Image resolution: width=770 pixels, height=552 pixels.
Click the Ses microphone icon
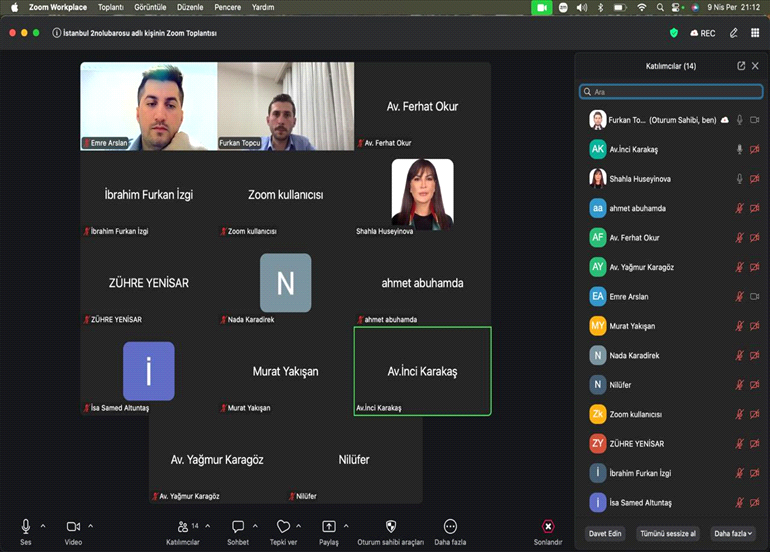tap(26, 526)
